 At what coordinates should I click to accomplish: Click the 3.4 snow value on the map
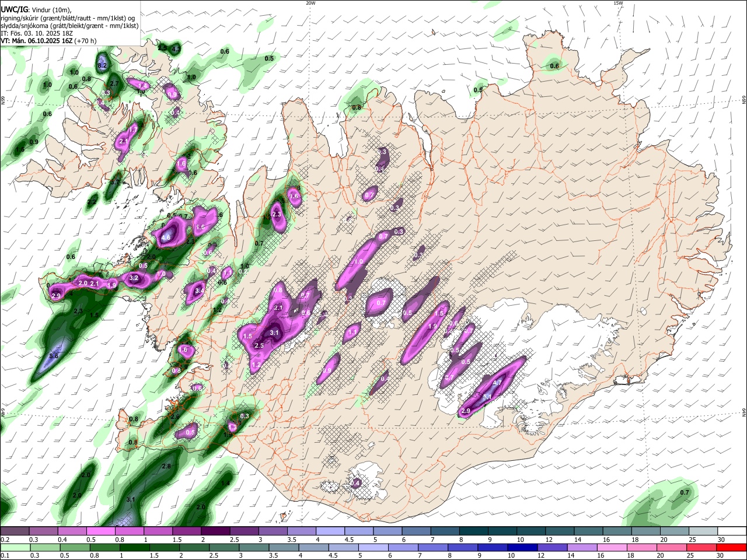tap(200, 290)
